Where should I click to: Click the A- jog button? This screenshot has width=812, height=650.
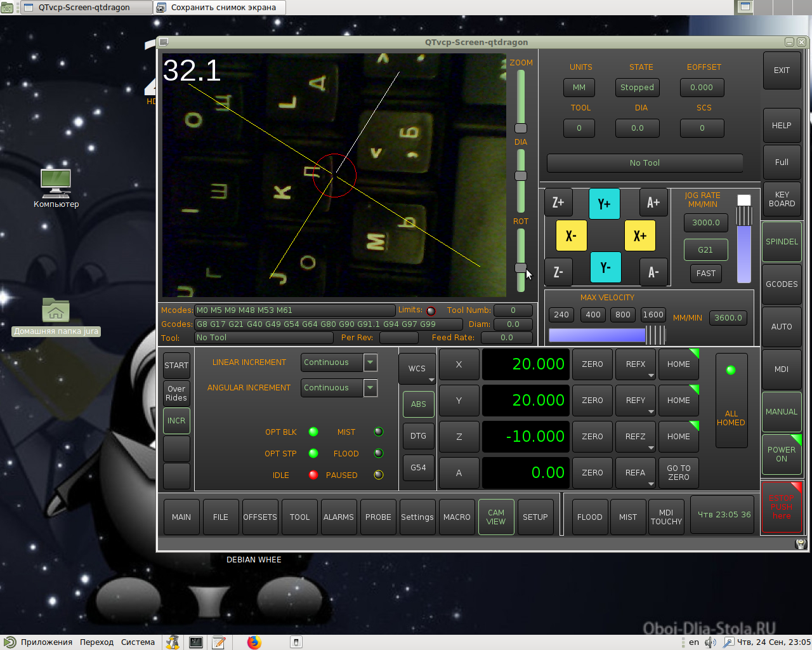click(x=653, y=272)
